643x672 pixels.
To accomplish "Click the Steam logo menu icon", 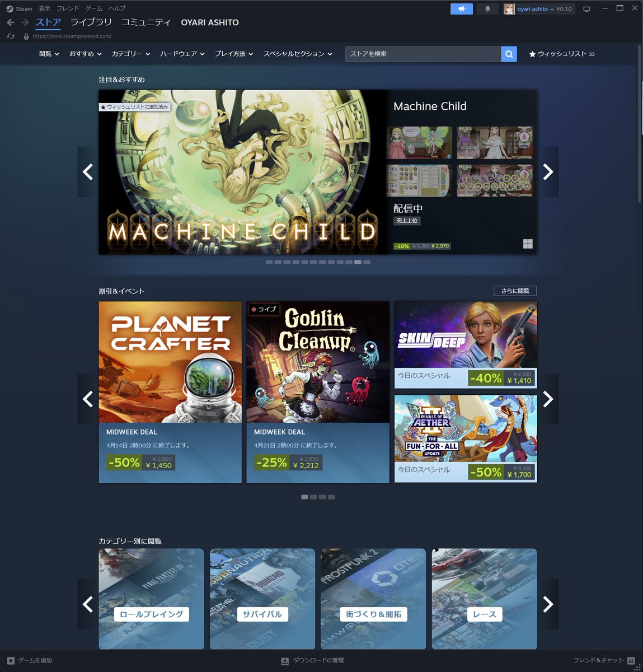I will pos(10,9).
